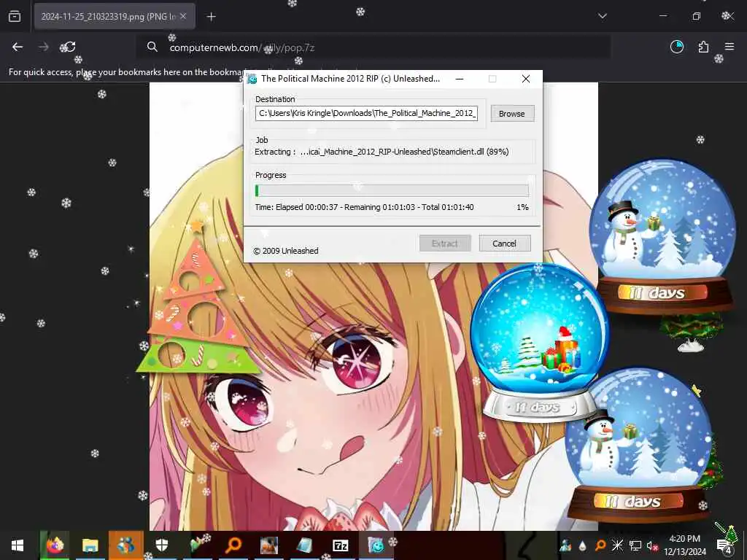Image resolution: width=747 pixels, height=560 pixels.
Task: Click the snowflake icon in system tray
Action: point(617,545)
